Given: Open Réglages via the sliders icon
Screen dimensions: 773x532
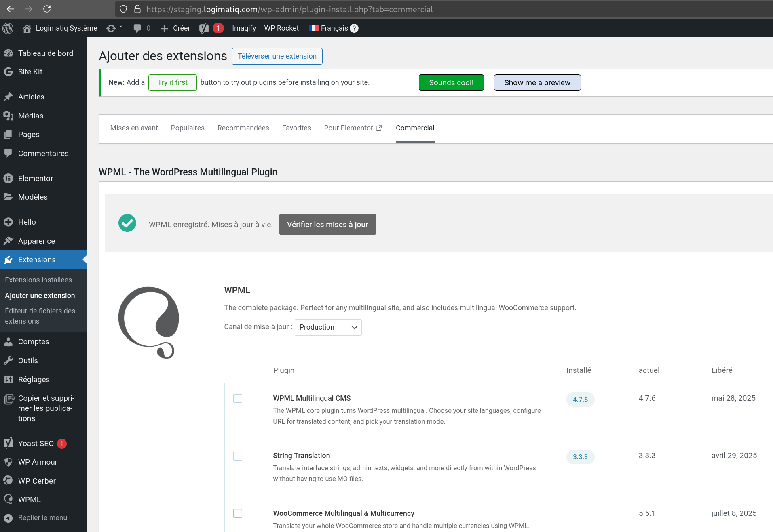Looking at the screenshot, I should click(8, 379).
